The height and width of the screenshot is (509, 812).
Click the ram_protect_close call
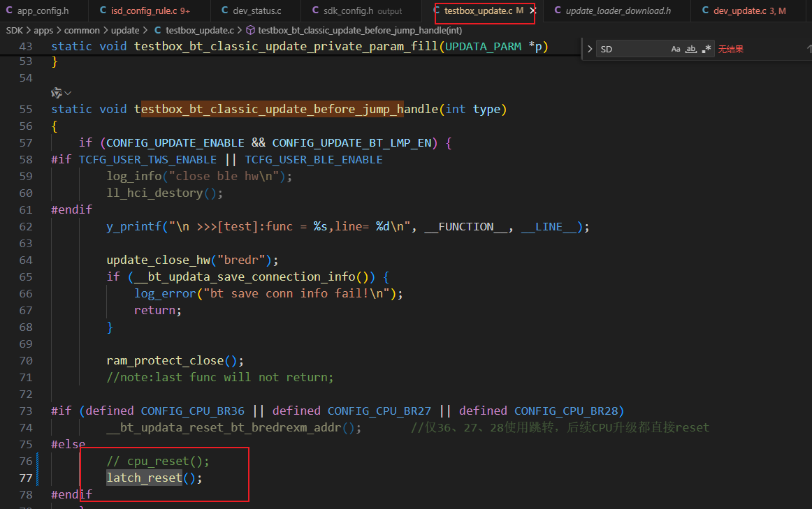point(165,360)
